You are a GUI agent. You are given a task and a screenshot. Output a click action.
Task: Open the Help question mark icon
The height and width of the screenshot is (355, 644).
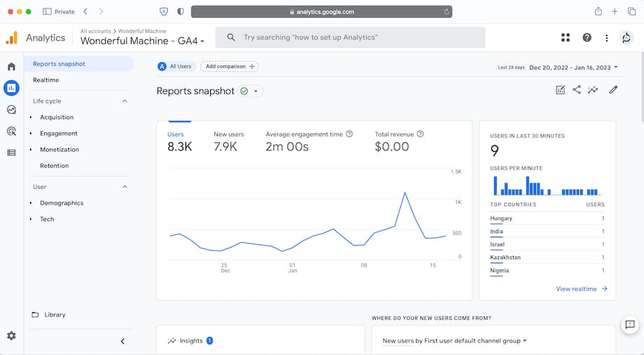tap(587, 38)
